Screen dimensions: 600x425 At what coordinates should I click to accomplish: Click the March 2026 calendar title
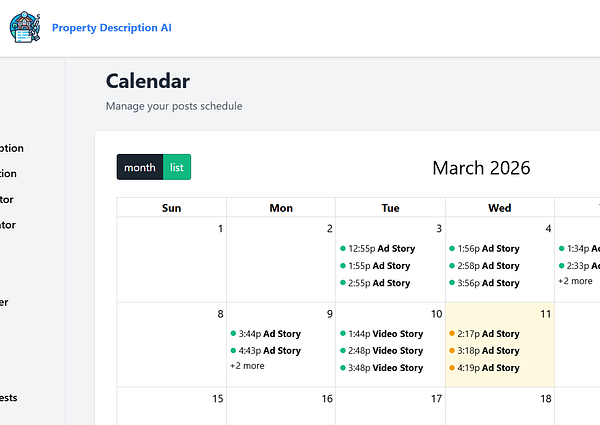coord(481,168)
